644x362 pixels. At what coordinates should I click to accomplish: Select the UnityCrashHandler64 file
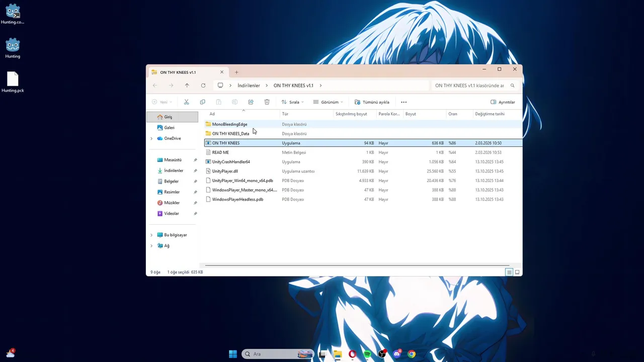coord(363,162)
